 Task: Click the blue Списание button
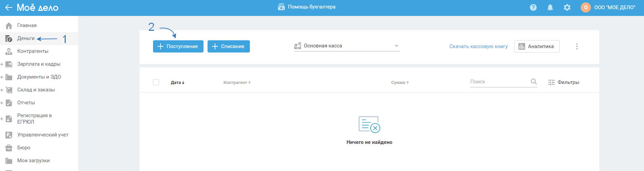pyautogui.click(x=229, y=46)
